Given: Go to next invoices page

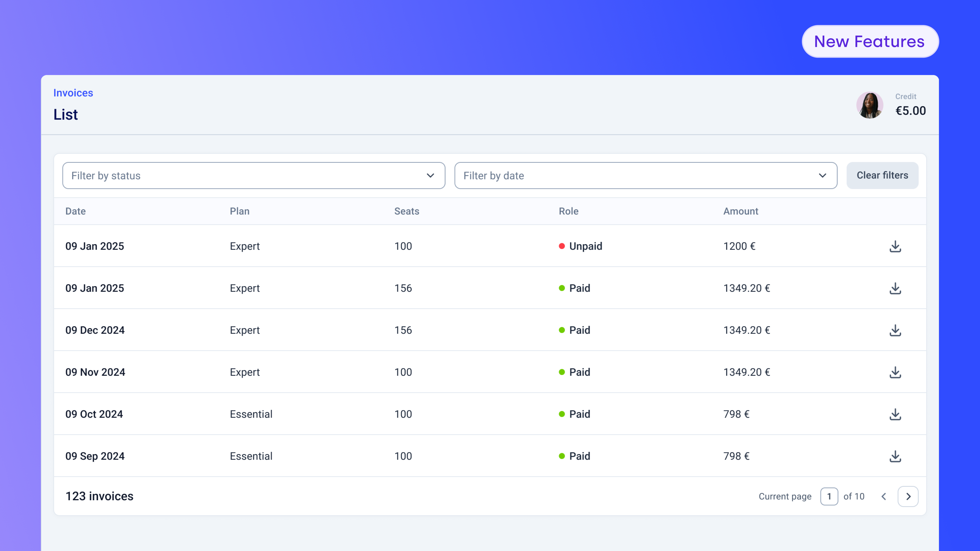Looking at the screenshot, I should coord(908,496).
